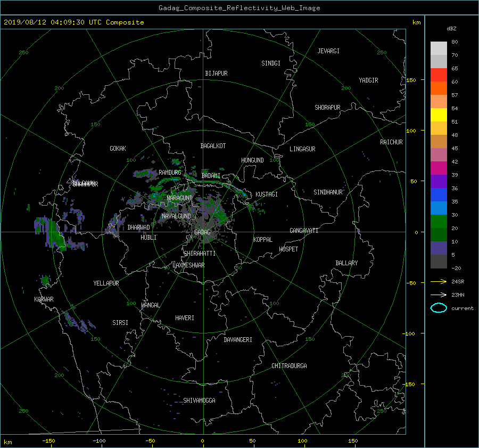The height and width of the screenshot is (448, 479).
Task: Click on the 'HUNGUND' label
Action: [x=252, y=160]
